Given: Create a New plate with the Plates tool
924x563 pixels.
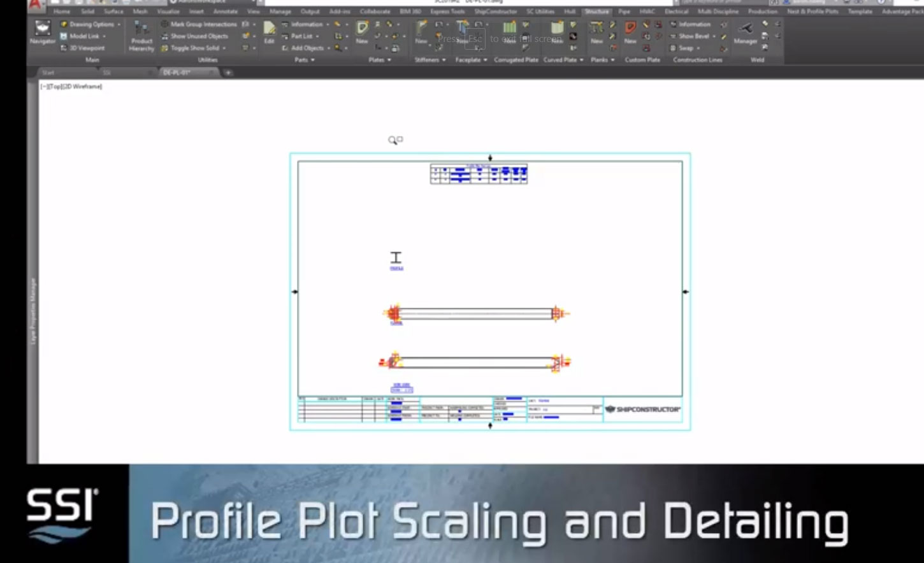Looking at the screenshot, I should pos(362,33).
